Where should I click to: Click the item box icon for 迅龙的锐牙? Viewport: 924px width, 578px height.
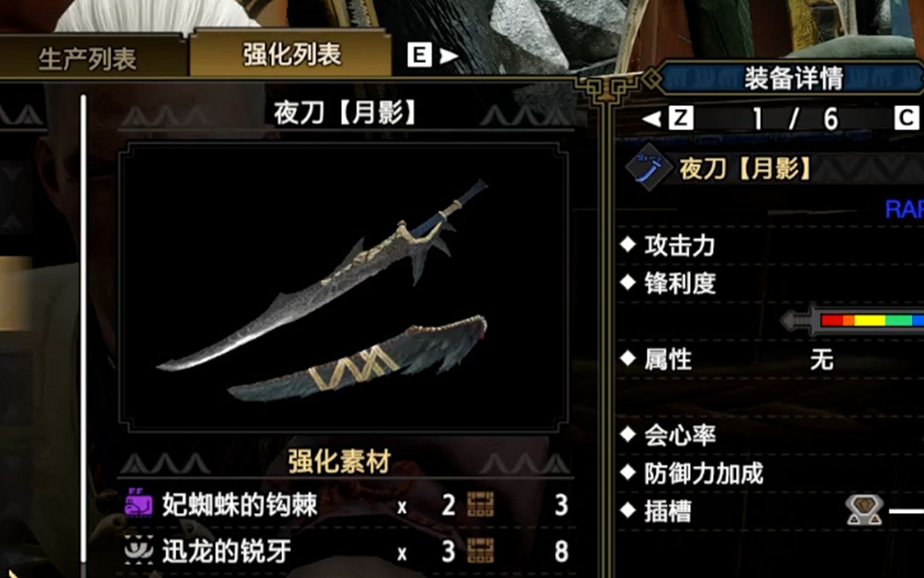click(480, 551)
